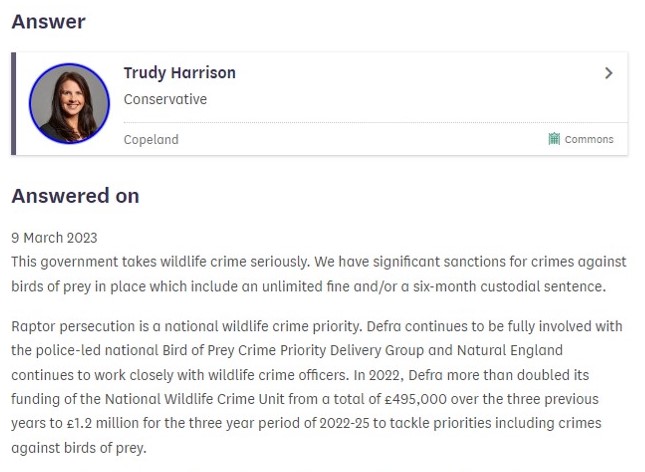645x472 pixels.
Task: Click the Answered on heading
Action: [75, 195]
